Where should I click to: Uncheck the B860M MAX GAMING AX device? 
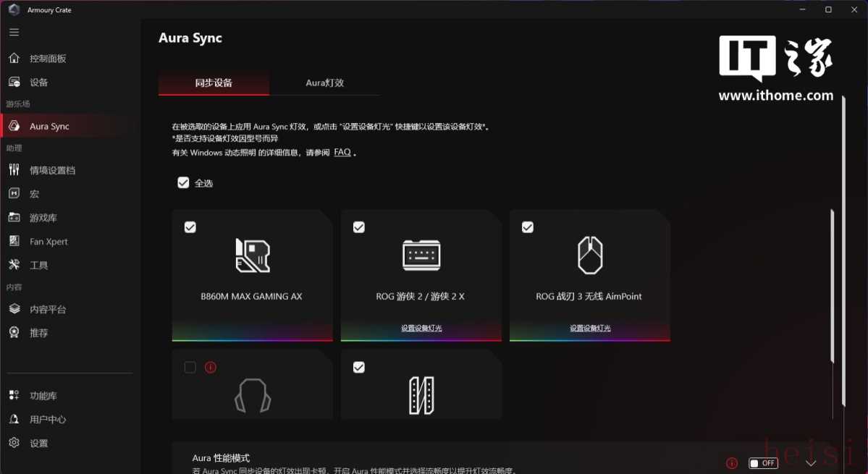[190, 227]
